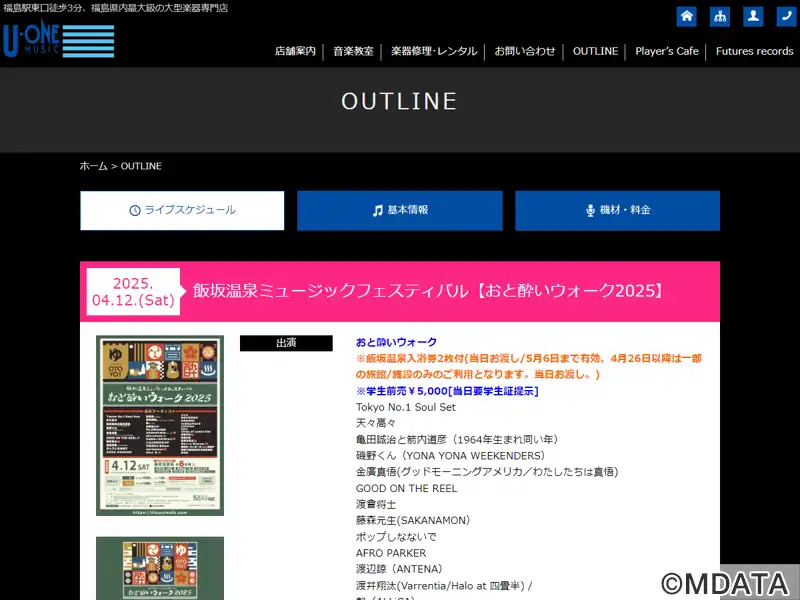Click Tokyo No.1 Soul Set performer
The height and width of the screenshot is (600, 800).
pos(406,407)
